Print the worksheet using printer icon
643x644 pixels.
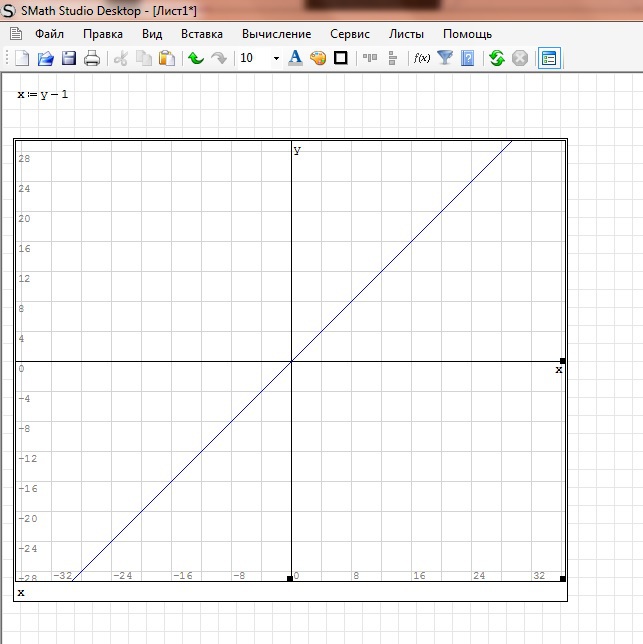tap(92, 58)
